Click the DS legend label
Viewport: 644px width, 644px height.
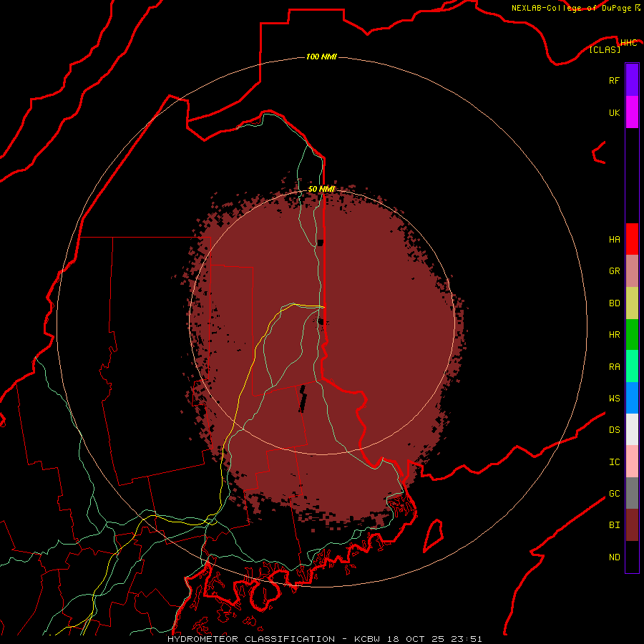[x=614, y=430]
